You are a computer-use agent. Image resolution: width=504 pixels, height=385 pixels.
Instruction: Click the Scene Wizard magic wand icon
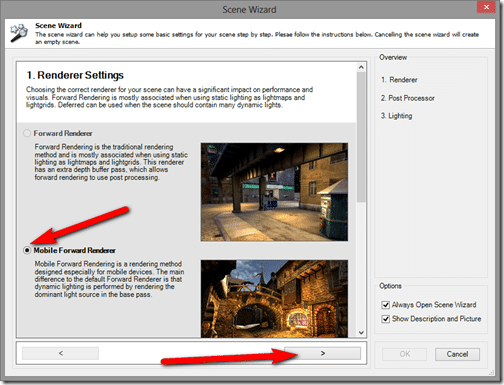19,33
